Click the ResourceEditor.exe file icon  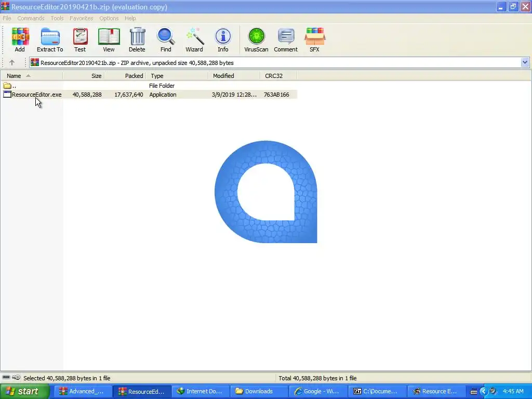tap(7, 95)
